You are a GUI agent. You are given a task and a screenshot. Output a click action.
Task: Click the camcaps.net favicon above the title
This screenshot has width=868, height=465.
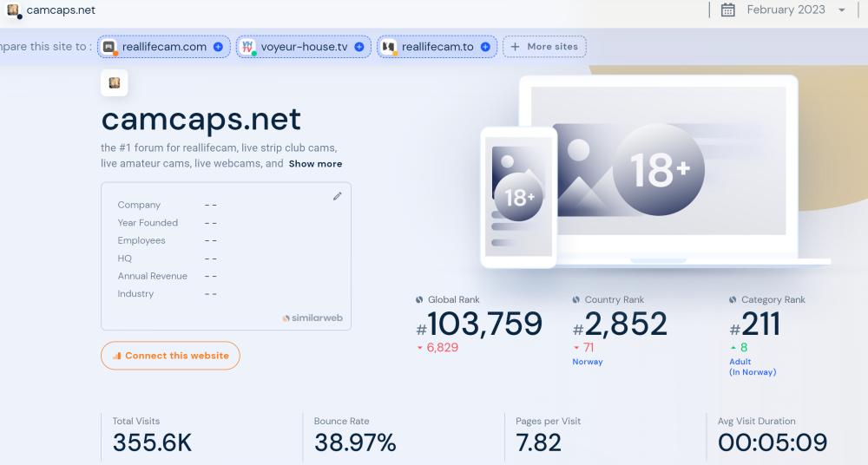[115, 83]
